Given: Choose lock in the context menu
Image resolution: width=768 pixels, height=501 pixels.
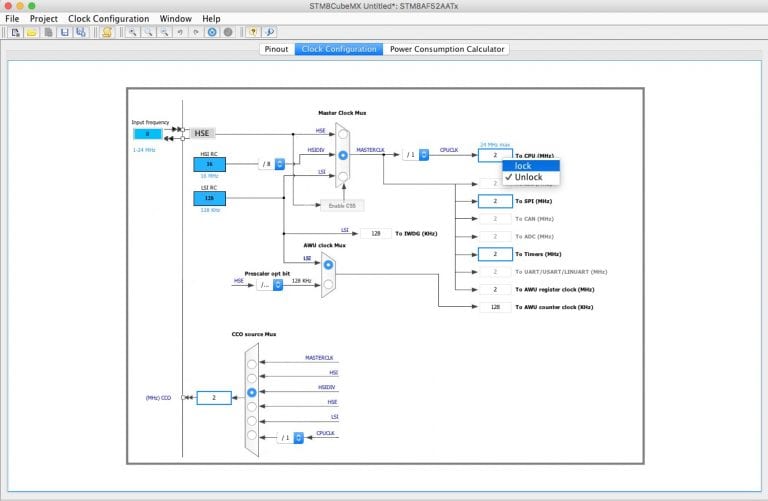Looking at the screenshot, I should [x=531, y=166].
